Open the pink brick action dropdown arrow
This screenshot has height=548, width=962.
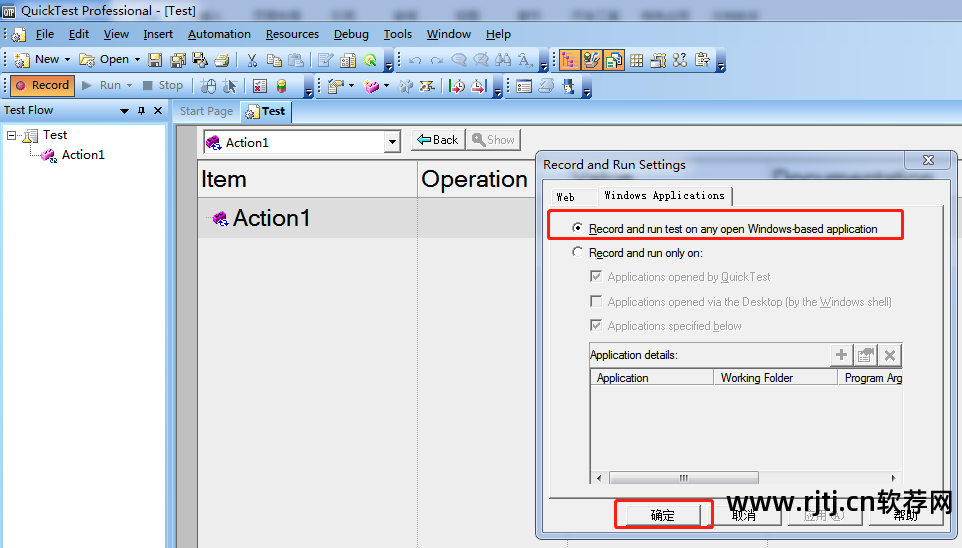(x=387, y=86)
